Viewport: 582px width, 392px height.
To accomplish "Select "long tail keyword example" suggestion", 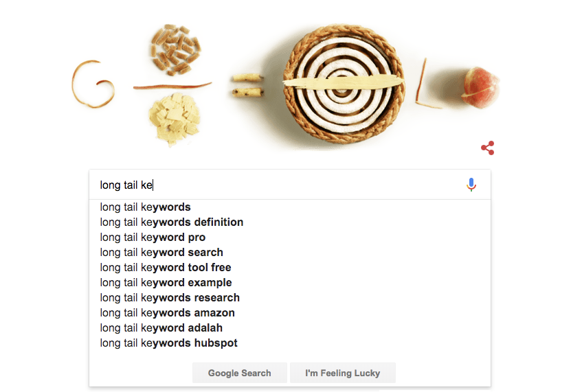I will point(166,283).
